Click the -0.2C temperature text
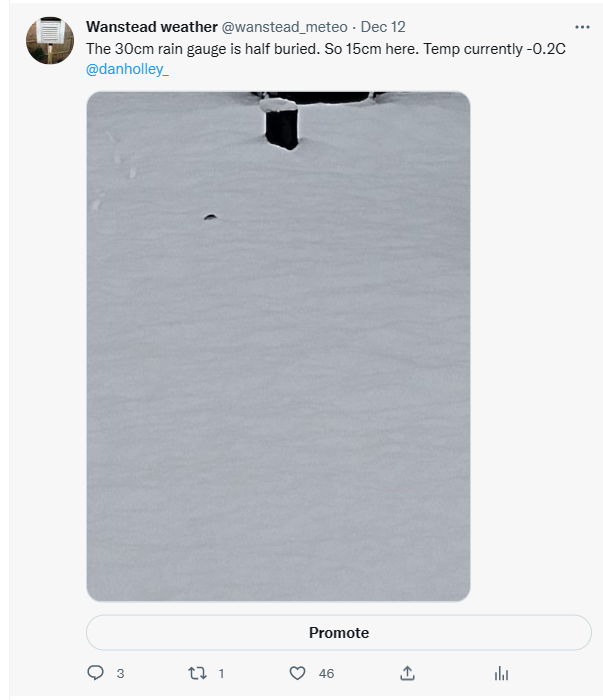Viewport: 603px width, 700px height. point(546,48)
